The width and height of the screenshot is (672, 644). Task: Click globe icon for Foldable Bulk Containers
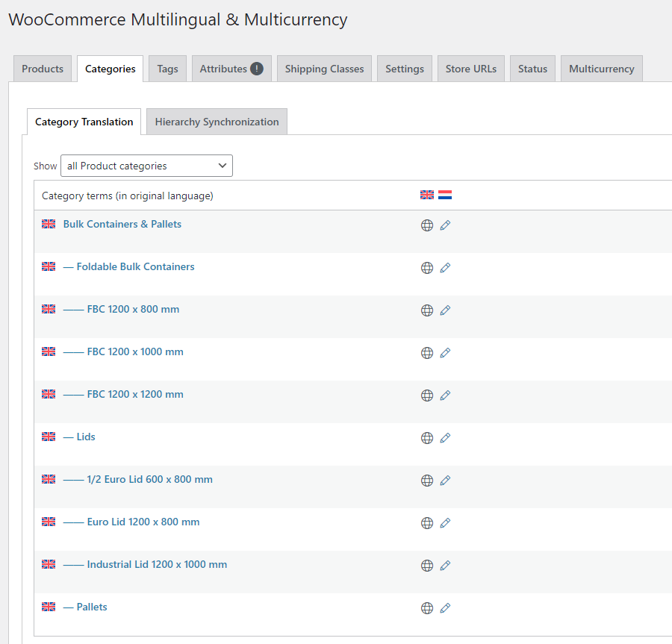click(427, 268)
